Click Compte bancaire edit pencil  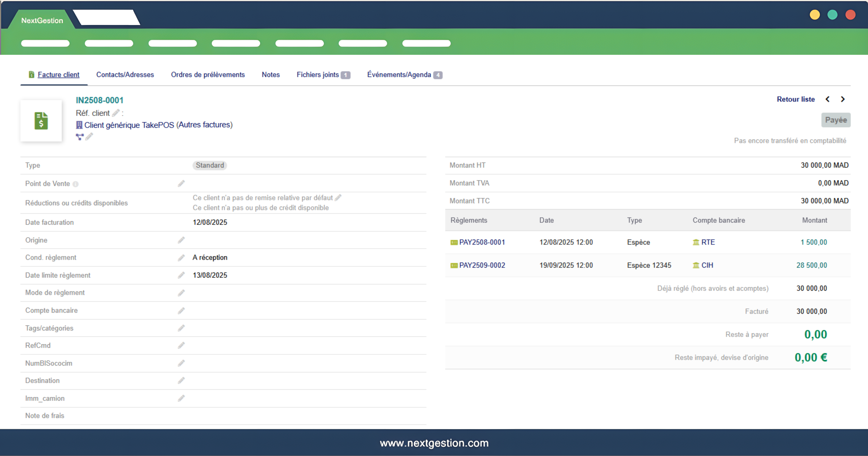tap(181, 311)
